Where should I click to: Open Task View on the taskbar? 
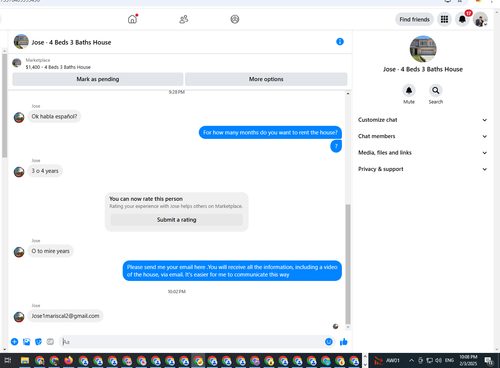pos(8,360)
